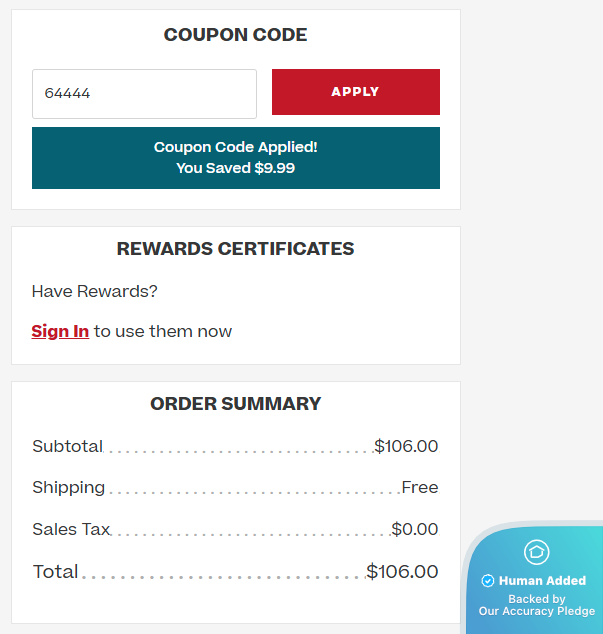This screenshot has width=603, height=634.
Task: Focus the coupon code input field
Action: pos(144,93)
